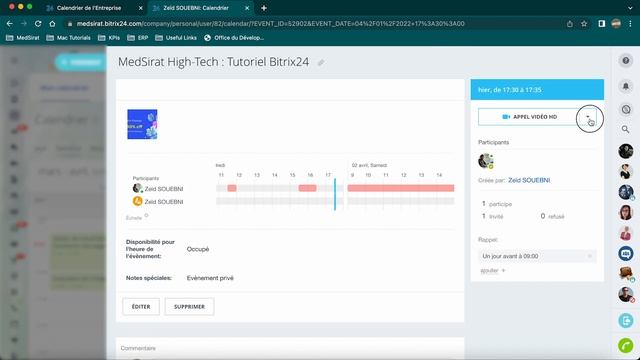Open the help question mark icon
The width and height of the screenshot is (640, 360).
click(x=626, y=61)
